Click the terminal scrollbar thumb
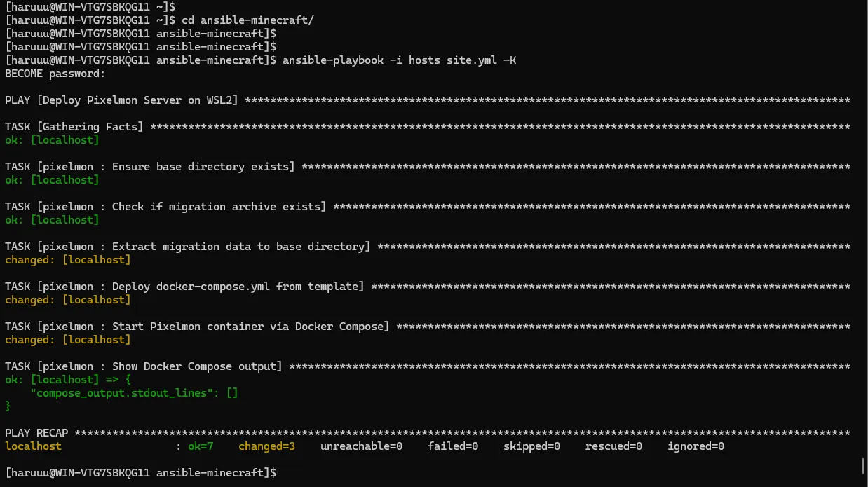 pyautogui.click(x=862, y=466)
